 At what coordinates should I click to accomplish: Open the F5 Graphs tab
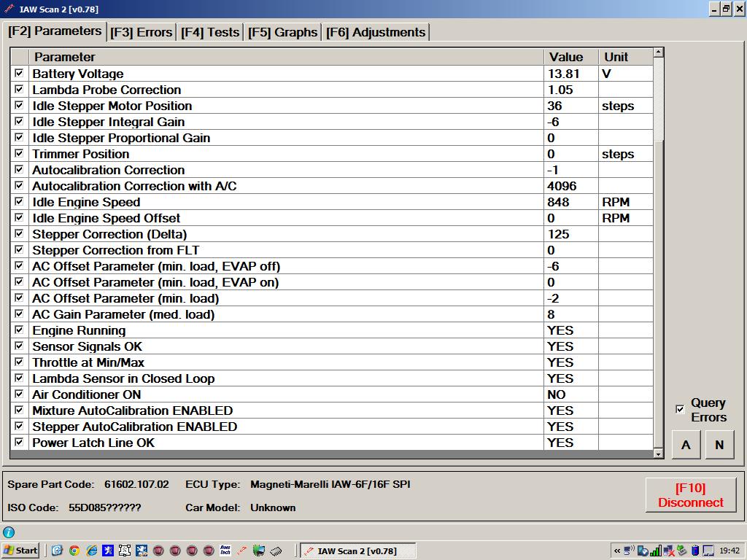282,32
